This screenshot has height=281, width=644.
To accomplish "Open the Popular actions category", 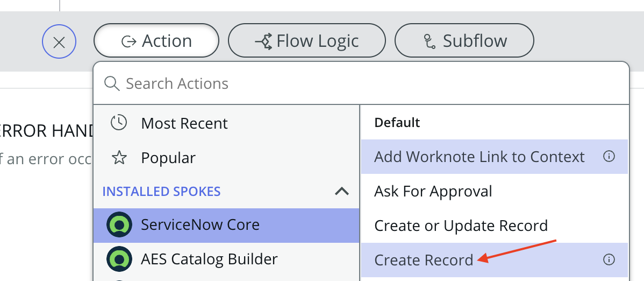I will (x=168, y=158).
